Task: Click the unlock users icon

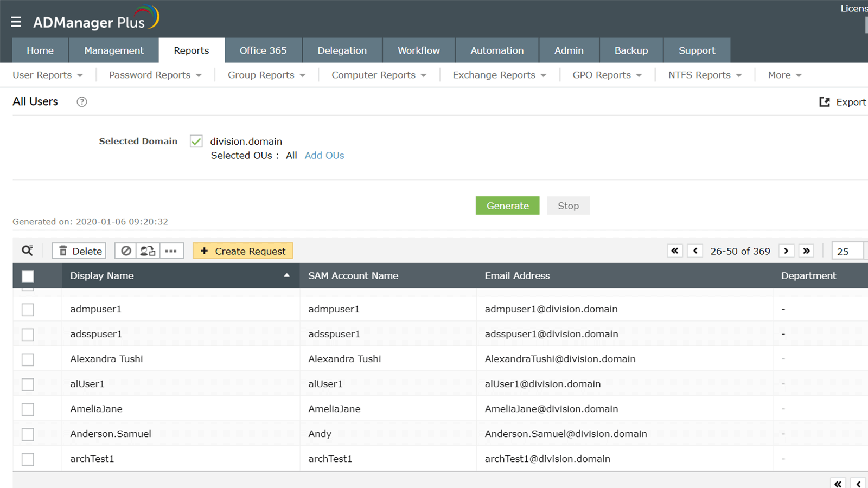Action: pos(148,251)
